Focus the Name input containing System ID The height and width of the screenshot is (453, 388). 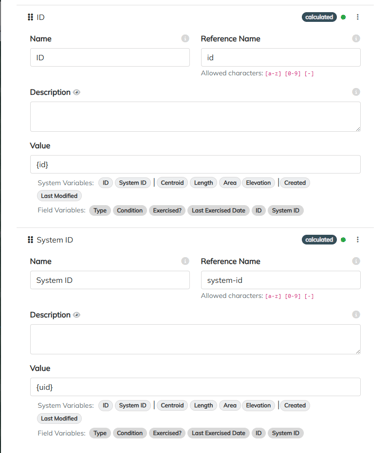[x=110, y=280]
